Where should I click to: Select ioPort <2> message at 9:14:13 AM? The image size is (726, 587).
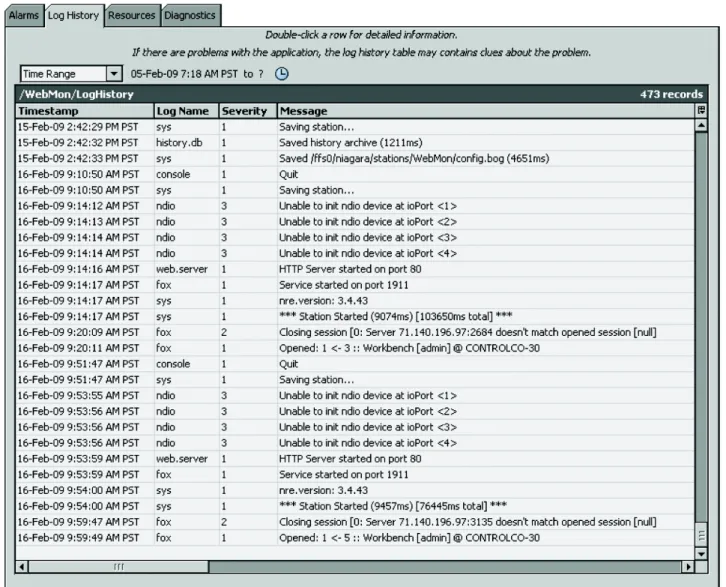[x=368, y=222]
